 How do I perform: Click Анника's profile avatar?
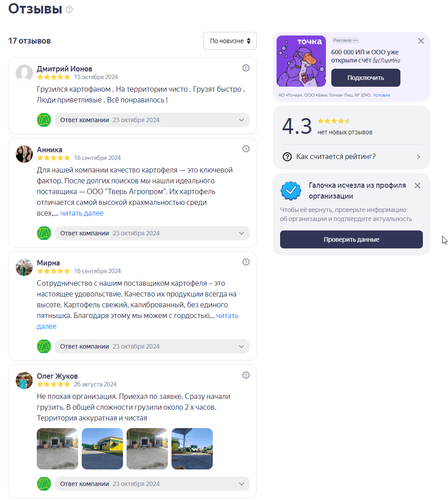[24, 154]
